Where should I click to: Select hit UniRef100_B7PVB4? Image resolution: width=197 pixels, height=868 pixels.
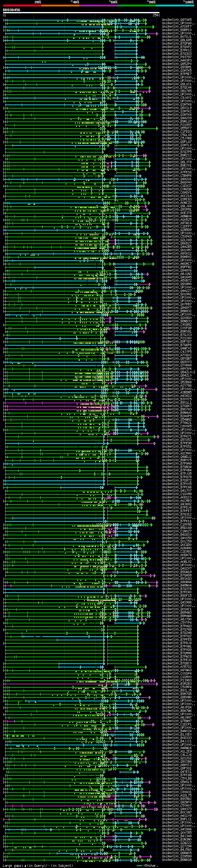177,470
